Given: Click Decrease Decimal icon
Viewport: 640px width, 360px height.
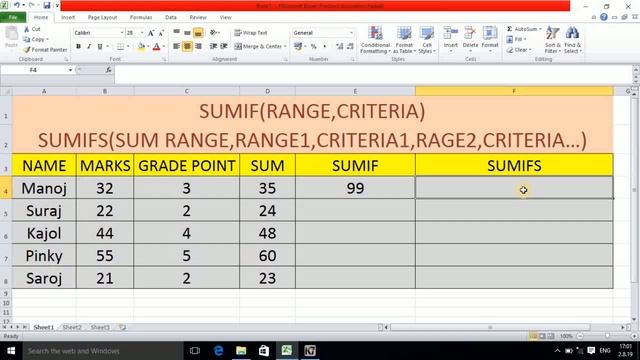Looking at the screenshot, I should coord(350,47).
